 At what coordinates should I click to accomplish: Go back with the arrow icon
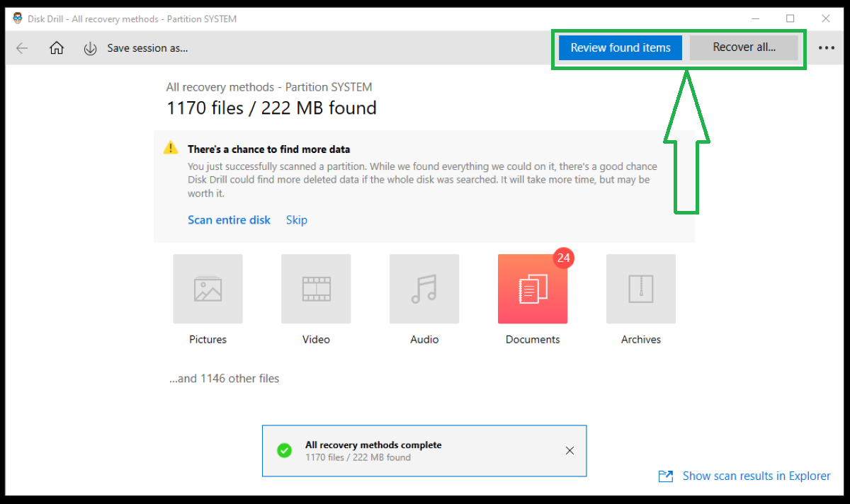22,48
